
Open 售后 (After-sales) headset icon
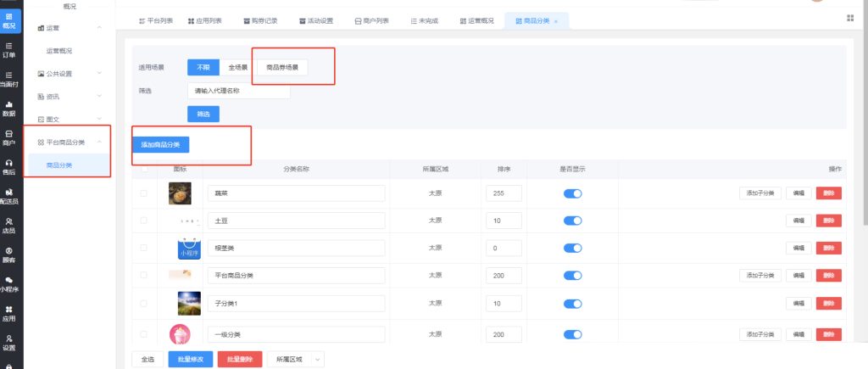tap(9, 167)
